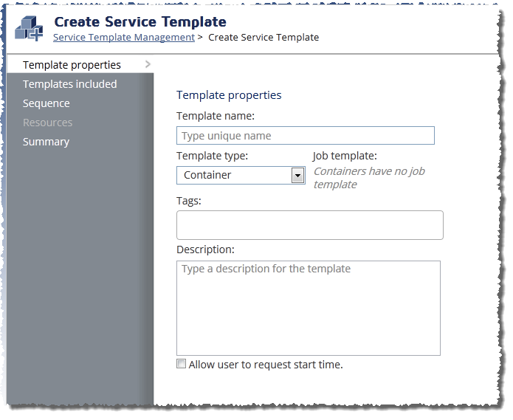The image size is (513, 420).
Task: Click inside the Tags field
Action: coord(310,225)
